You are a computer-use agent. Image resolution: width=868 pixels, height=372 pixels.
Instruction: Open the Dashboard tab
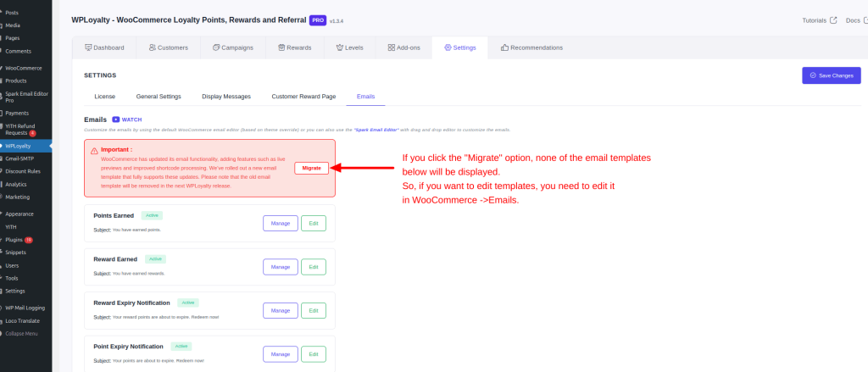[x=104, y=47]
